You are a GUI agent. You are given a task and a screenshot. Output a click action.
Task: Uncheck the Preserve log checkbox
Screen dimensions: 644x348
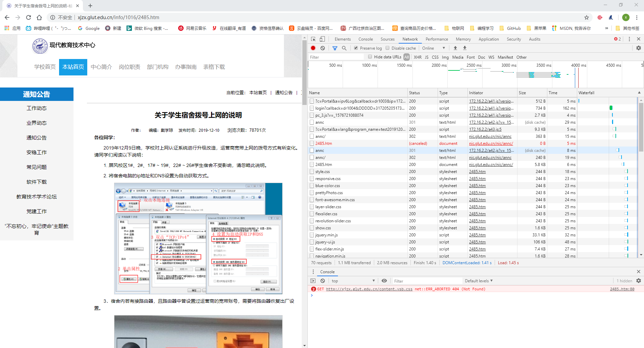coord(356,48)
